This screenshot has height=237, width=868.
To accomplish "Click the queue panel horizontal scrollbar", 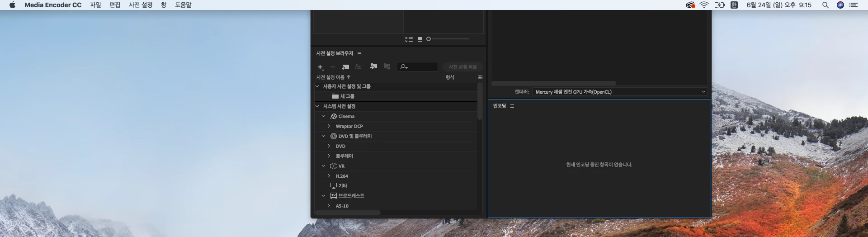I will 554,83.
